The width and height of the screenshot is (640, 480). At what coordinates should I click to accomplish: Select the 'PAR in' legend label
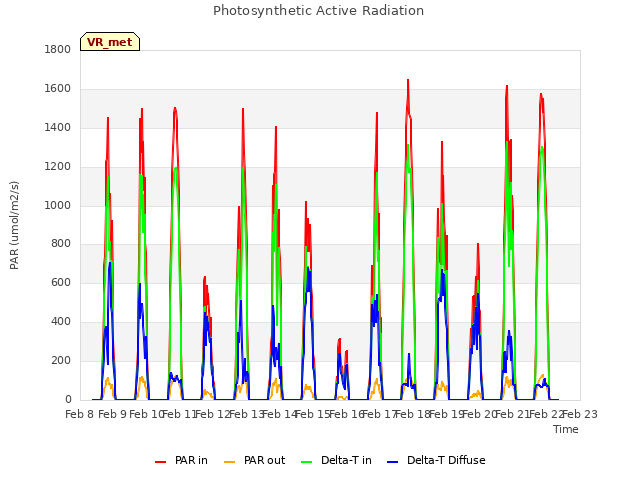(191, 460)
